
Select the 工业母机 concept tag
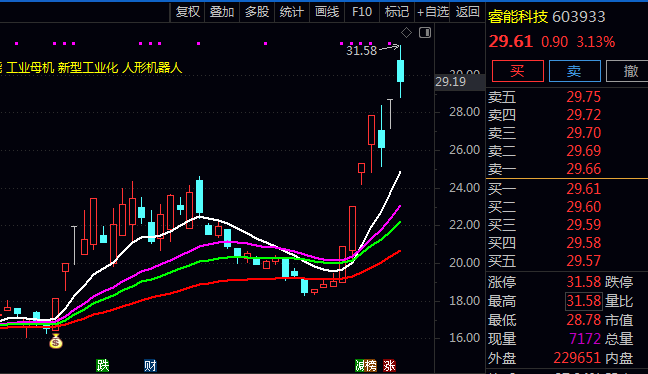coord(30,67)
